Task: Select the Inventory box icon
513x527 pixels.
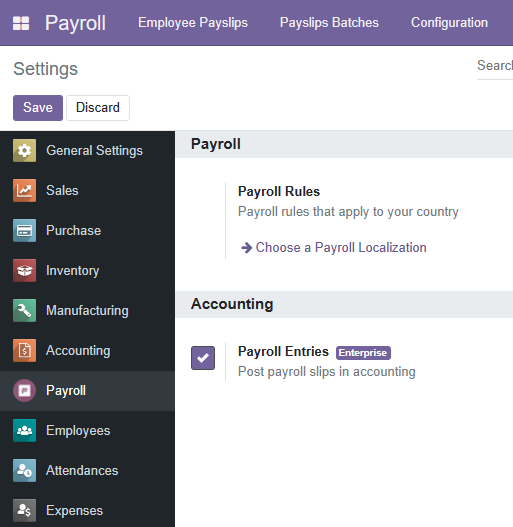Action: tap(25, 271)
